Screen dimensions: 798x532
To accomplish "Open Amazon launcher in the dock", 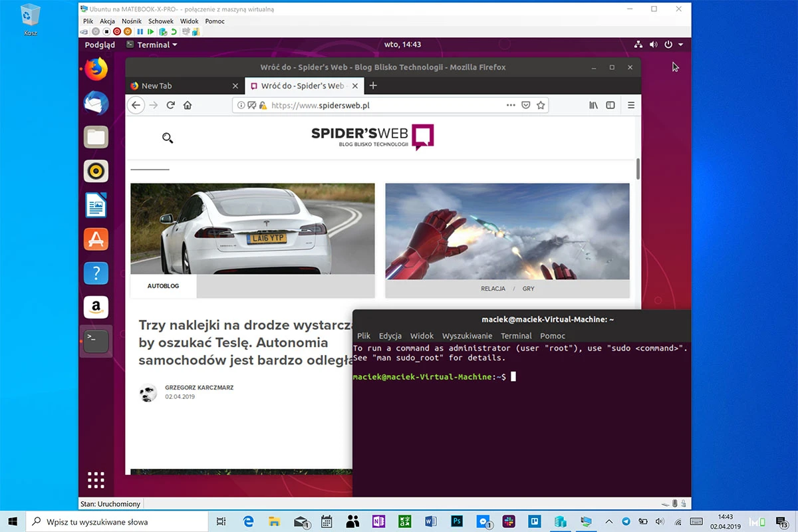I will 96,307.
